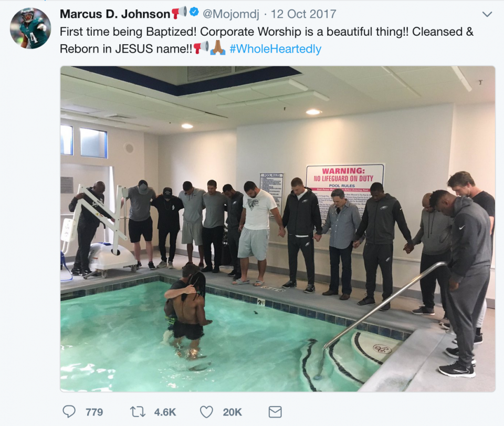The height and width of the screenshot is (426, 504).
Task: Click the megaphone emoji after "name!!"
Action: click(201, 48)
